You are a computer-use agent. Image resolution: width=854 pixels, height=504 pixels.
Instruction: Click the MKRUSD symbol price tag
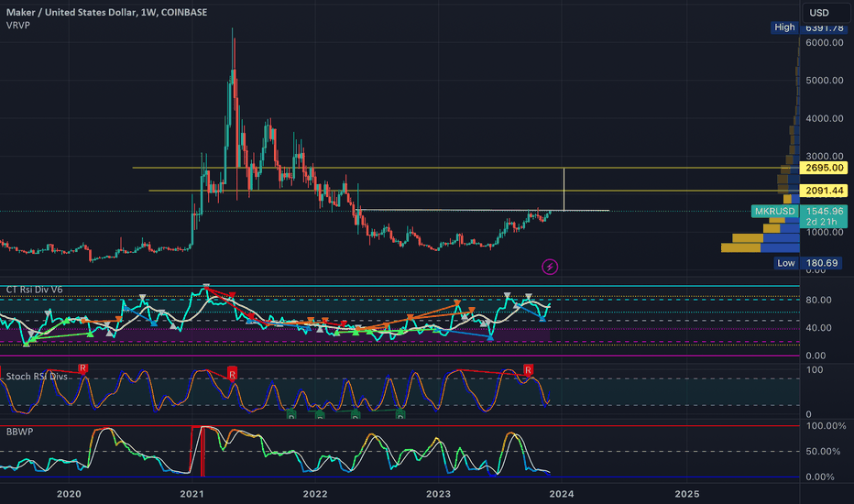[x=774, y=211]
